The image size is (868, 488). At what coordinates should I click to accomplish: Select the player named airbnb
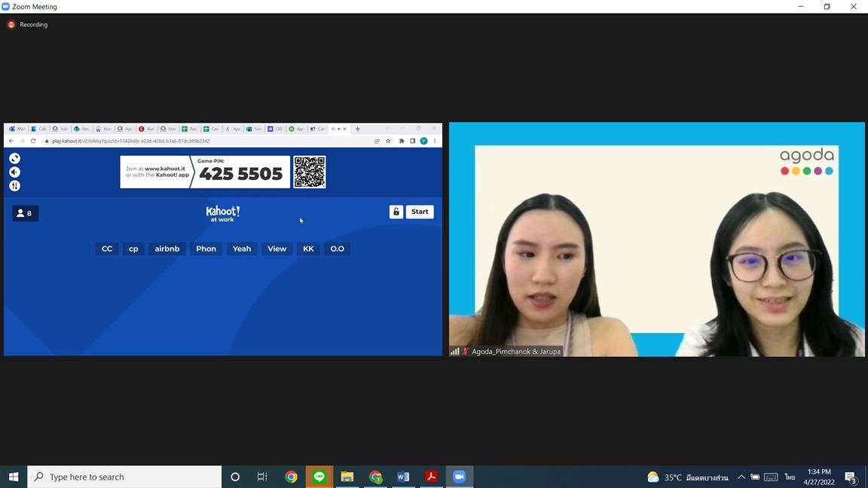167,249
